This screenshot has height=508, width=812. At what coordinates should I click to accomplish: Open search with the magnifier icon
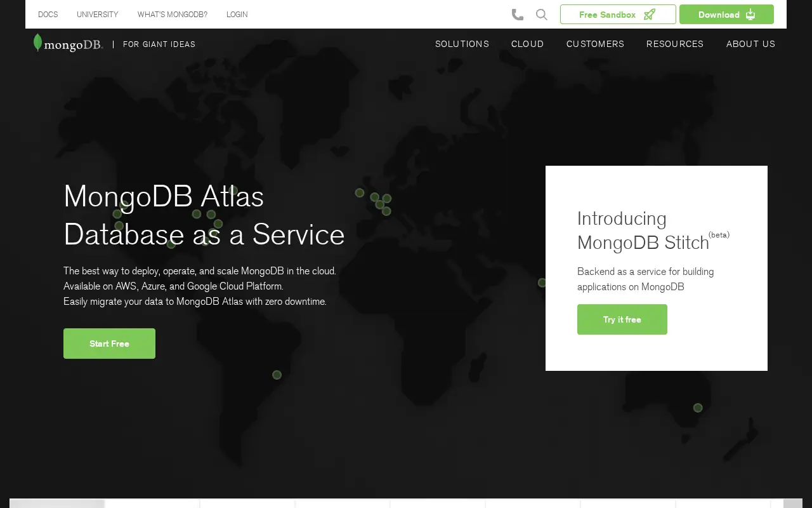pyautogui.click(x=542, y=15)
